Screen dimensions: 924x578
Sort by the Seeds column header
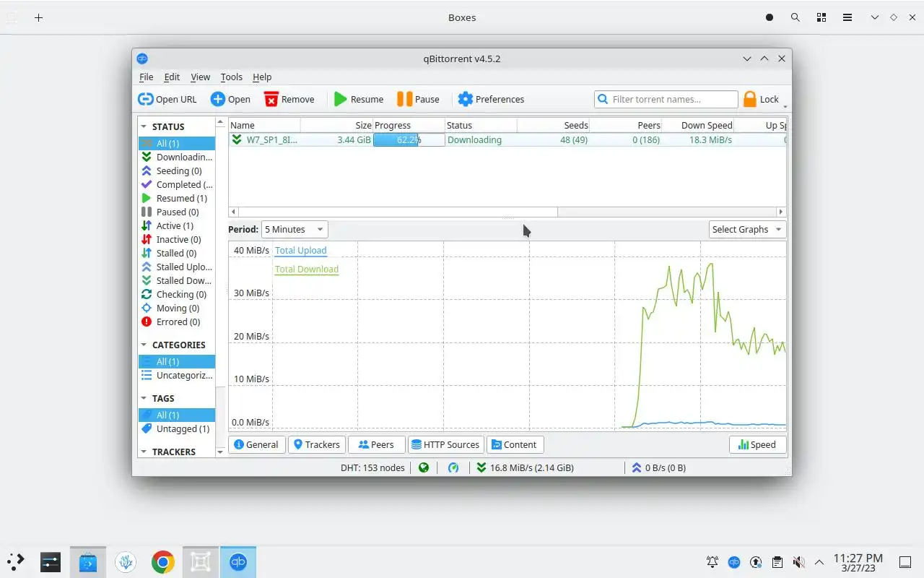click(554, 125)
